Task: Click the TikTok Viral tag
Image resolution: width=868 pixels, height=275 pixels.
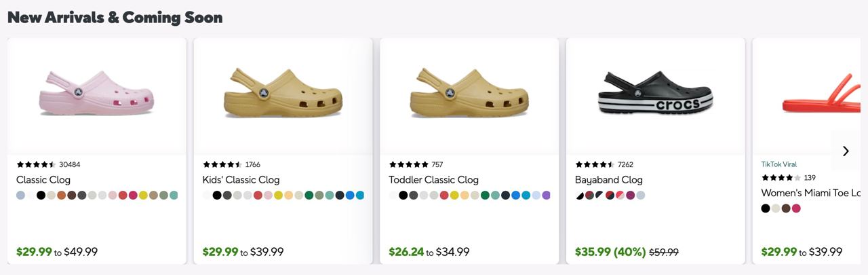Action: (778, 164)
